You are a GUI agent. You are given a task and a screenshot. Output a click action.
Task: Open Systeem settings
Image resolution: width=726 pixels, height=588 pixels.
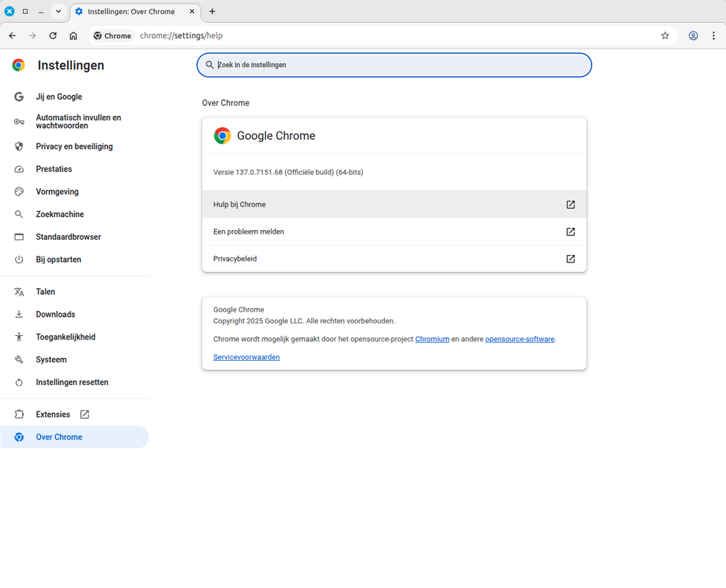[x=74, y=359]
